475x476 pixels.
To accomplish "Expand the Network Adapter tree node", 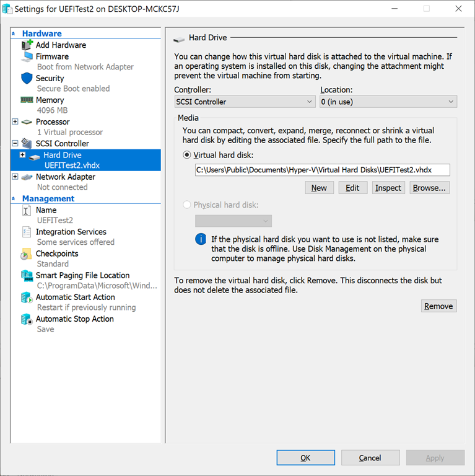I will (x=15, y=177).
